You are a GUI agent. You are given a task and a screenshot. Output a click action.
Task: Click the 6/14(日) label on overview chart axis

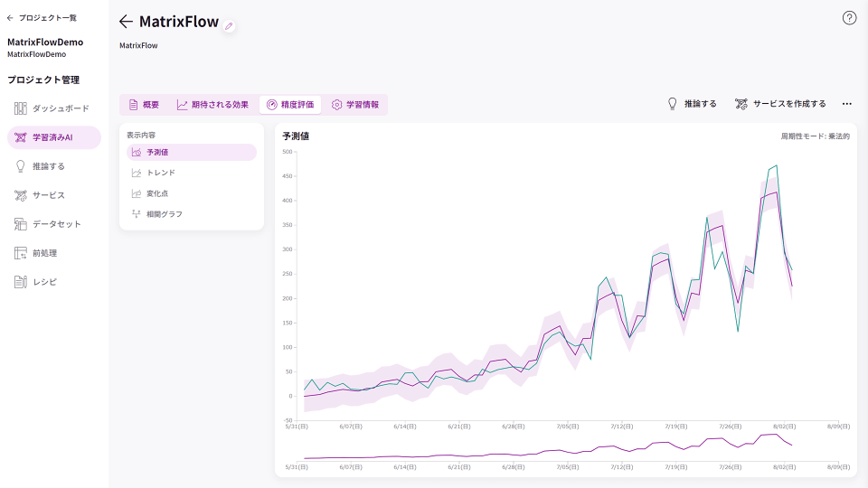point(405,467)
